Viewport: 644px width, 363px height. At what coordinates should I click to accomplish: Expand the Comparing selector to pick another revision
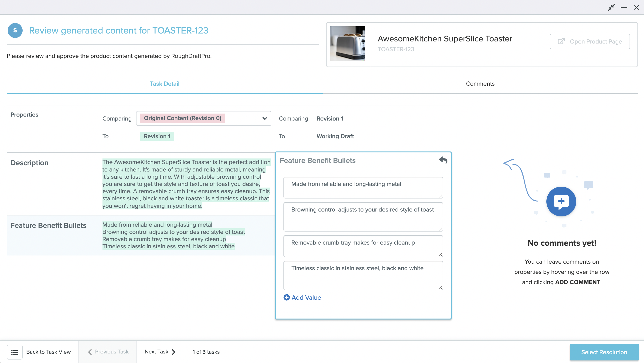[264, 118]
